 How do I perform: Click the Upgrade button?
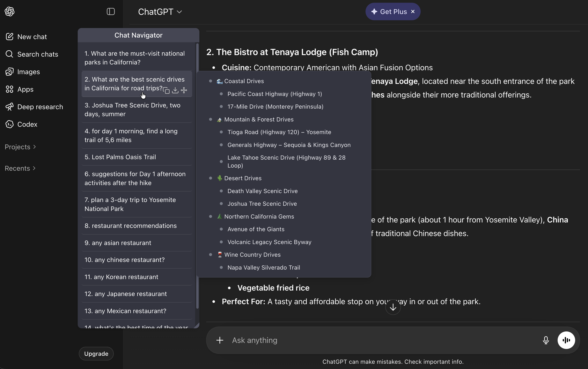(96, 354)
